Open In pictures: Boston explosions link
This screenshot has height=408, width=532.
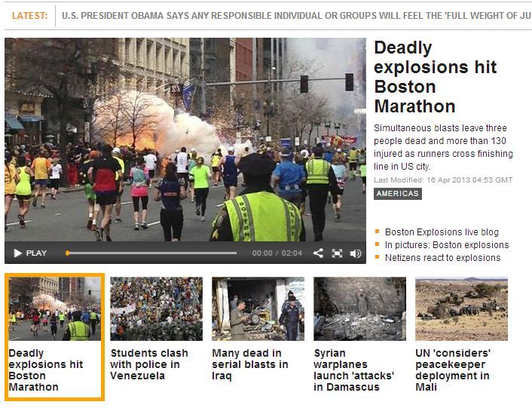[446, 245]
